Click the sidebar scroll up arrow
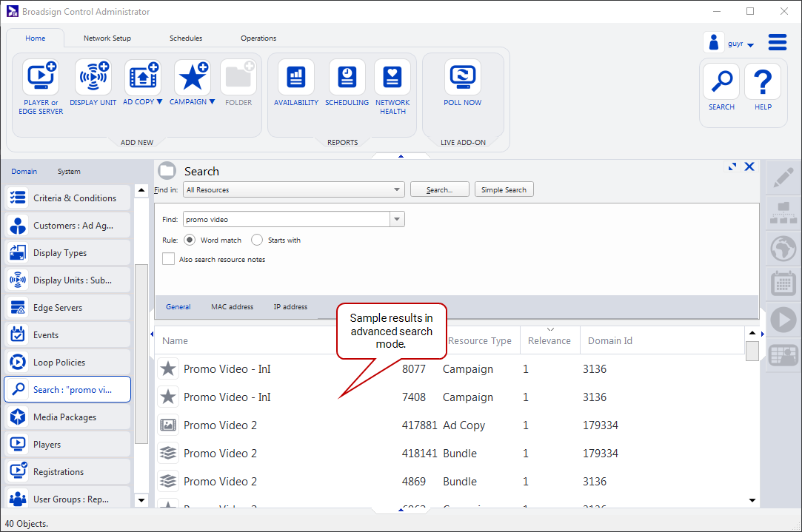This screenshot has height=532, width=802. click(x=141, y=191)
